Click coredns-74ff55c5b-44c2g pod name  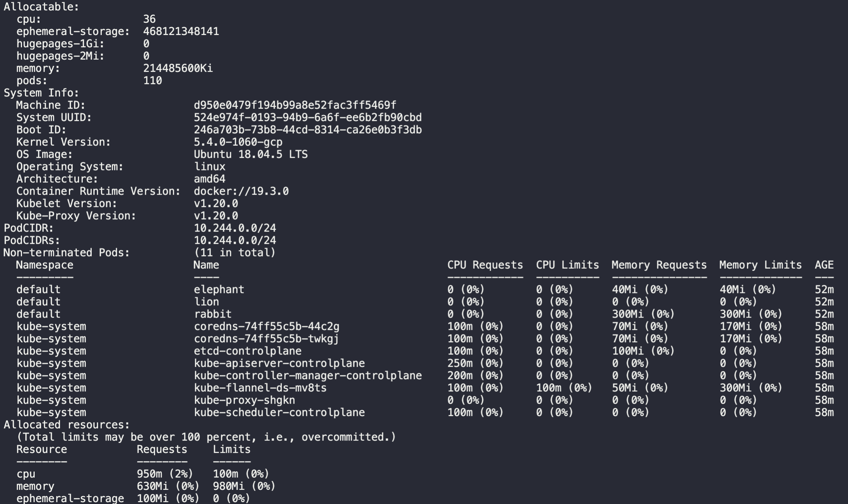pos(267,326)
